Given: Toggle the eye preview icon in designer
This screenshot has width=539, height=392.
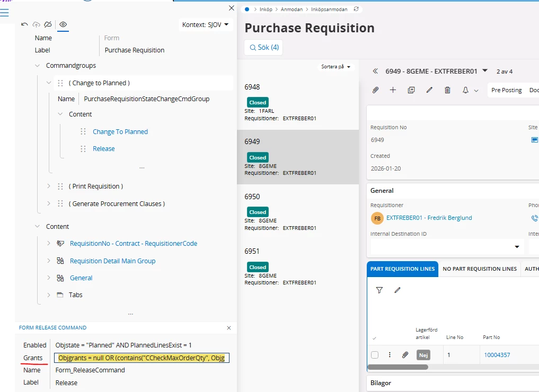Looking at the screenshot, I should [x=63, y=24].
